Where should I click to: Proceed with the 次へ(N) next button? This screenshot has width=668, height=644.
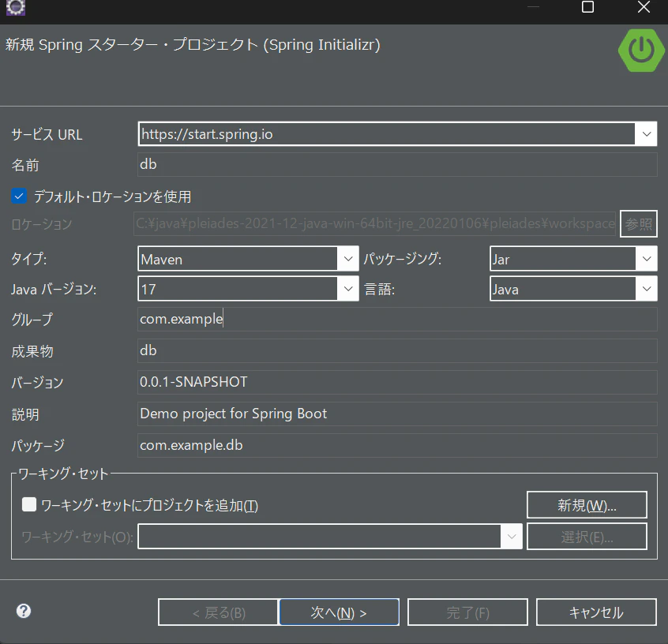(339, 612)
